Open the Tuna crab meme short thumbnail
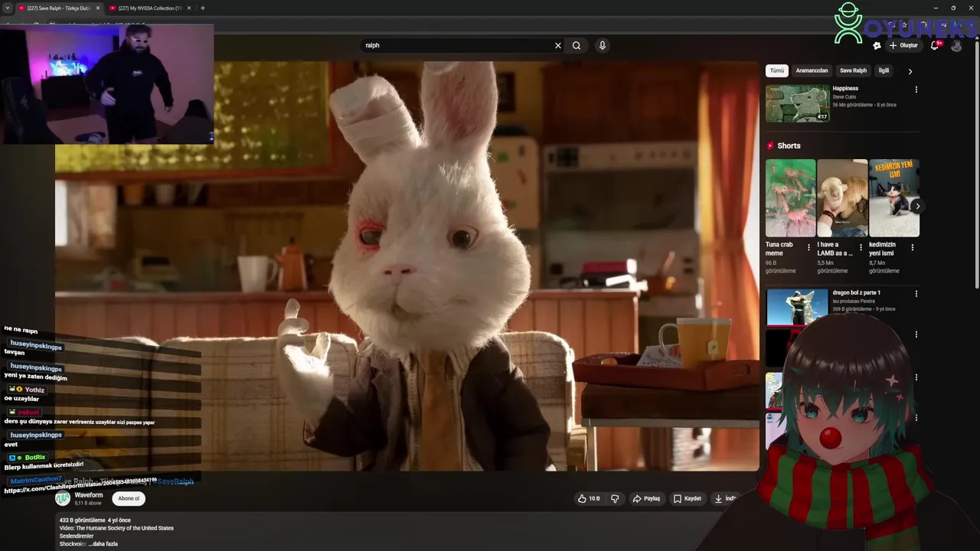This screenshot has width=980, height=551. coord(790,198)
